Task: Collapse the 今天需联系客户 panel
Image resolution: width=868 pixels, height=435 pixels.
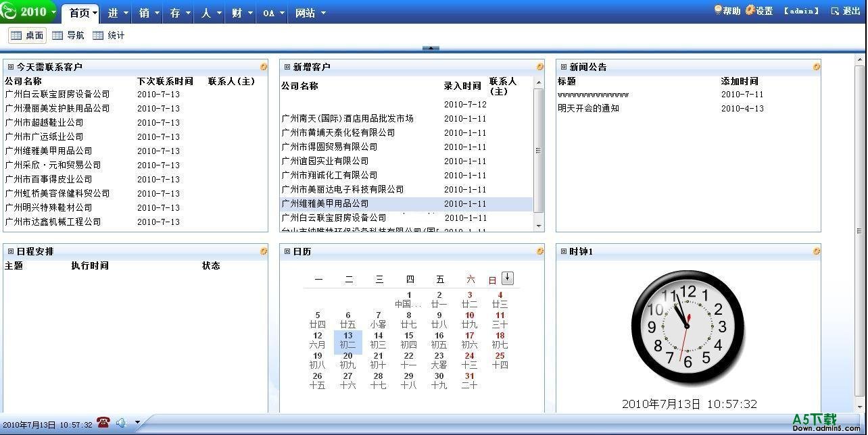Action: pos(11,67)
